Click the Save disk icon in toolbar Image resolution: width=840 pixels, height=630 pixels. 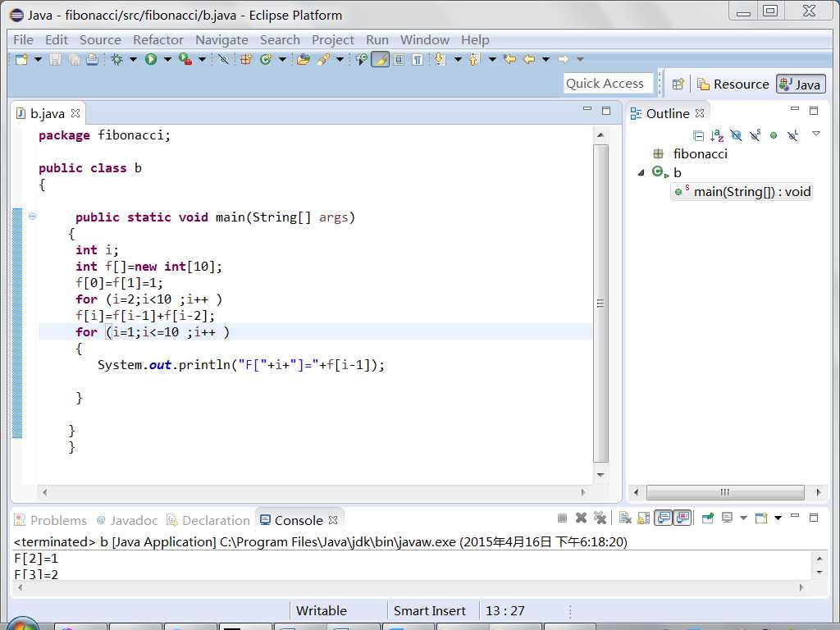55,59
